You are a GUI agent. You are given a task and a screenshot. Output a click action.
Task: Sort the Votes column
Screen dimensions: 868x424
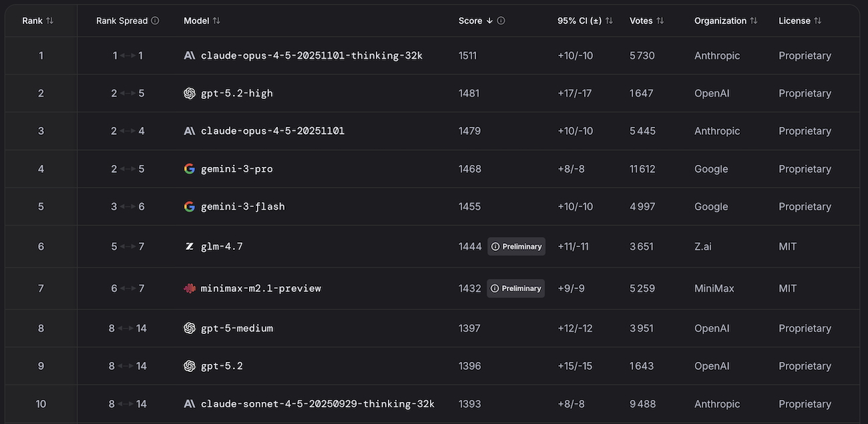[660, 21]
